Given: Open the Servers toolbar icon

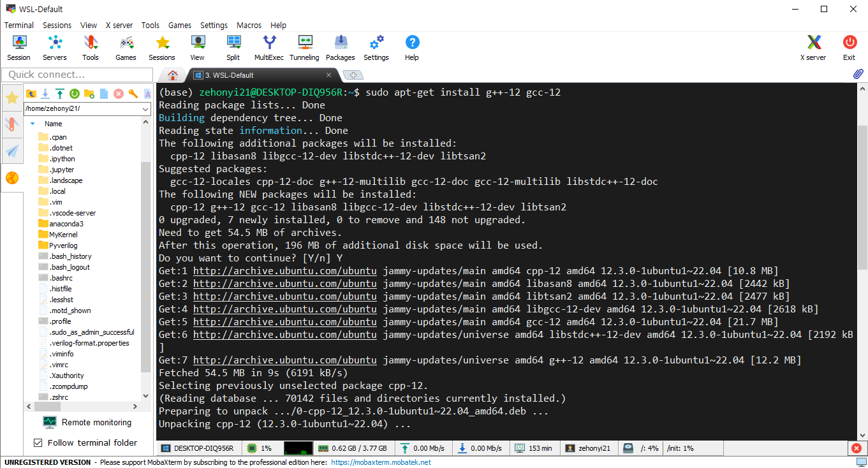Looking at the screenshot, I should 55,48.
